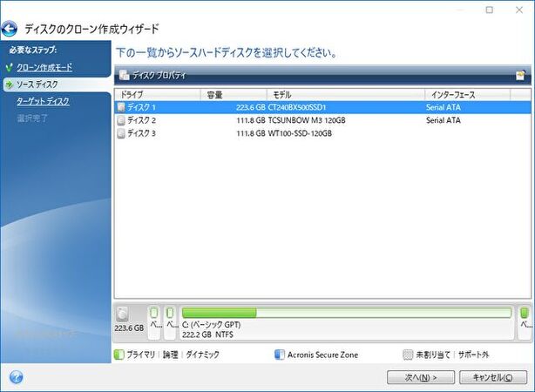535x392 pixels.
Task: Click the 次へ(N) > button
Action: click(421, 377)
